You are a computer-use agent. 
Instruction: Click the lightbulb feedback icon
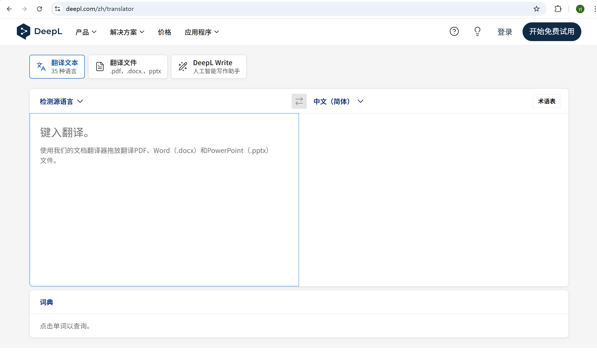[477, 32]
